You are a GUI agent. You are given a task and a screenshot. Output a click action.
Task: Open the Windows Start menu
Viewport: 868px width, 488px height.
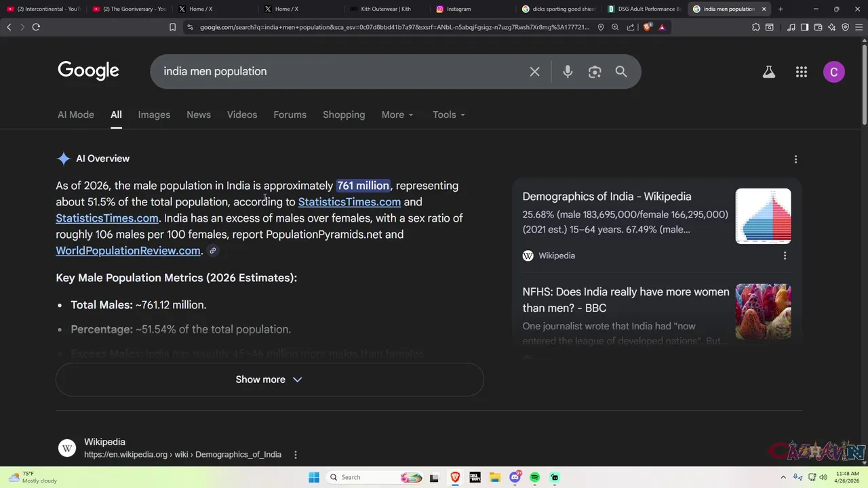click(x=313, y=477)
